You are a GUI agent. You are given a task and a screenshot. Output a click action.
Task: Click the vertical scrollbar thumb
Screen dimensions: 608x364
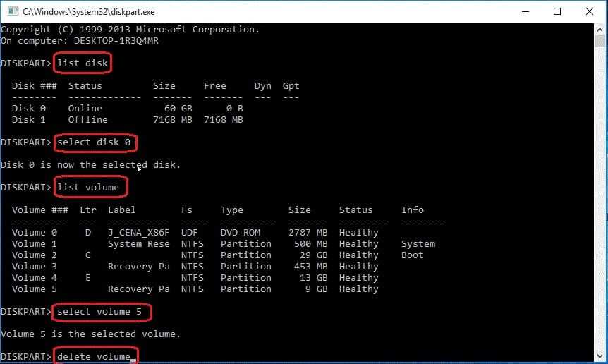pos(600,42)
